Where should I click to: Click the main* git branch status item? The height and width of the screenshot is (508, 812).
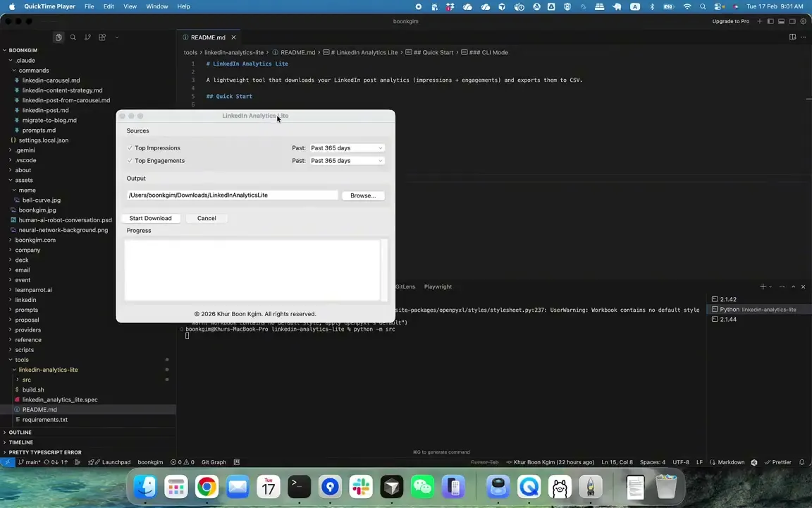(29, 462)
